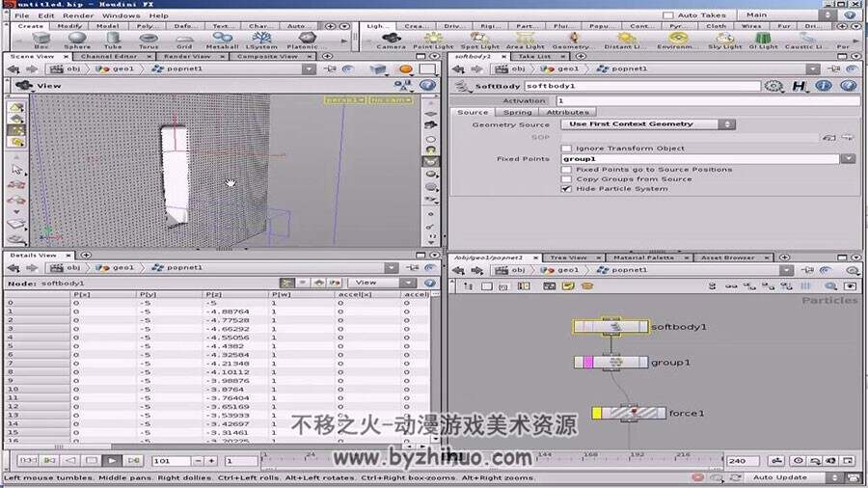868x488 pixels.
Task: Expand parameter pane path history dropdown
Action: click(813, 69)
